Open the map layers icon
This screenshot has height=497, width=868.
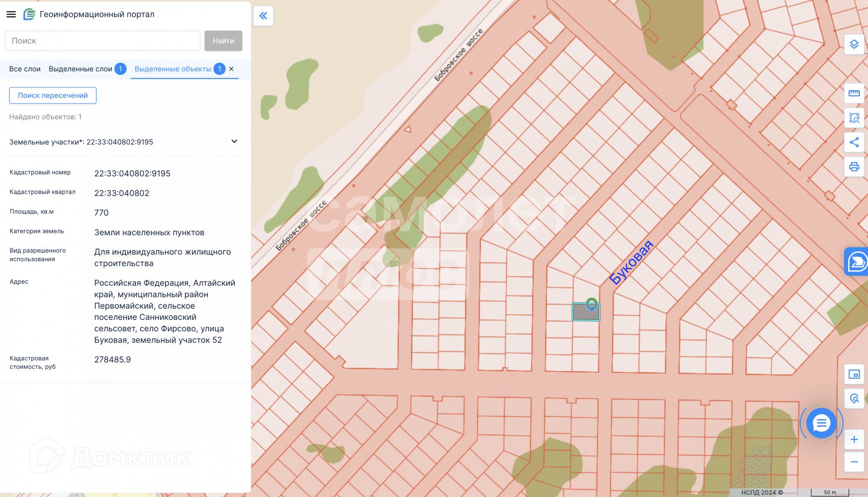[x=854, y=45]
